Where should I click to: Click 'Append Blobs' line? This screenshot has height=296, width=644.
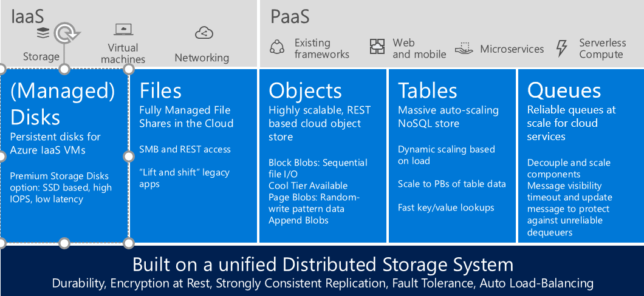click(x=298, y=220)
